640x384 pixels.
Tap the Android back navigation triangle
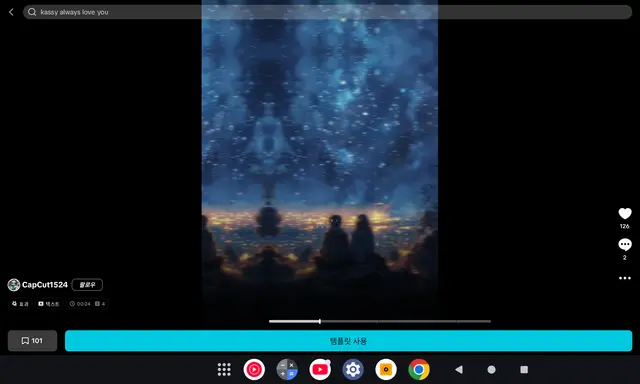[x=459, y=369]
